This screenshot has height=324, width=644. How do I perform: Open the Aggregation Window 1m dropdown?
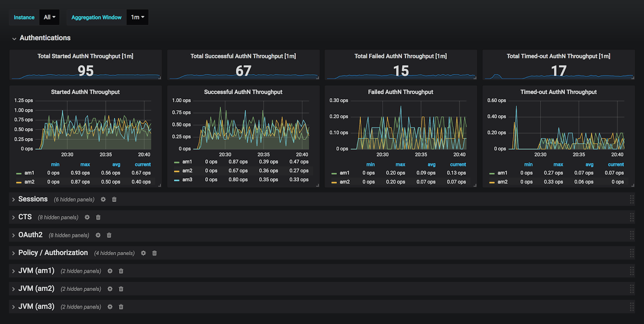pos(137,17)
